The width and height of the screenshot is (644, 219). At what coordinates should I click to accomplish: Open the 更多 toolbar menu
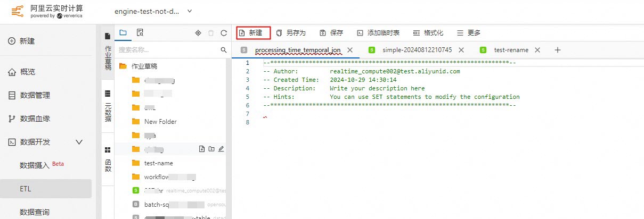[469, 33]
